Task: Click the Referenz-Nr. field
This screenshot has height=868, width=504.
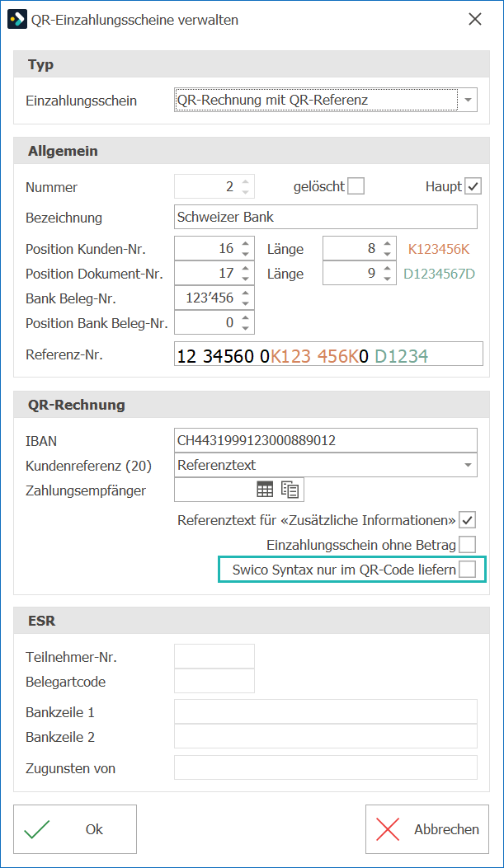Action: click(328, 354)
